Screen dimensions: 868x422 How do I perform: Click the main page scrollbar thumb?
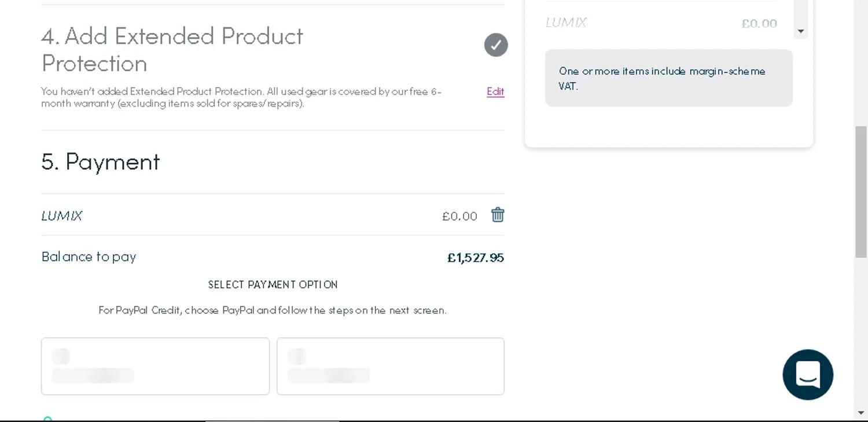861,191
